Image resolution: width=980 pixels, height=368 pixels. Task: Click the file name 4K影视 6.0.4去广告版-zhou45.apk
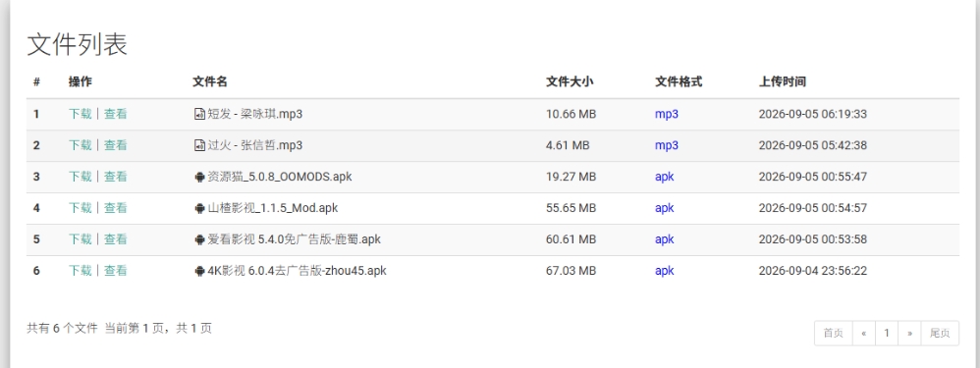pos(297,270)
